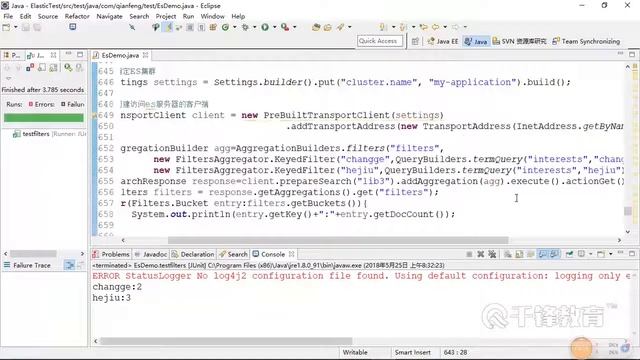Click the Debug bug icon
The height and width of the screenshot is (360, 640).
pos(245,27)
